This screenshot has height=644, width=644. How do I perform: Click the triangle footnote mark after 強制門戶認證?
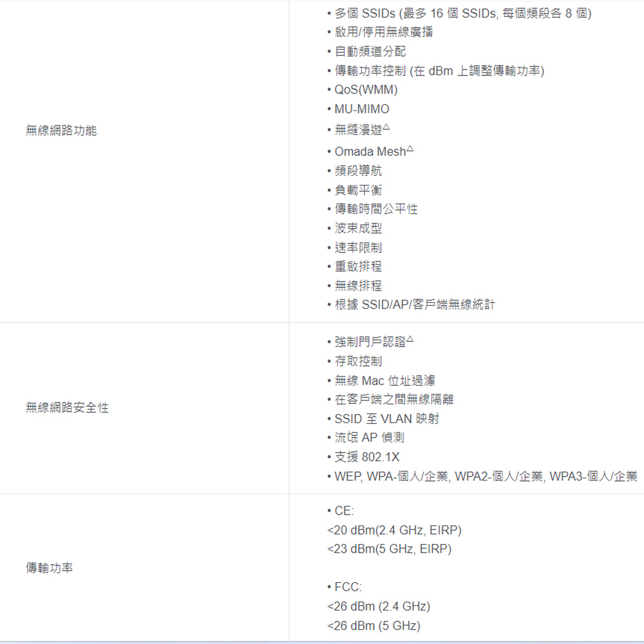(x=410, y=339)
